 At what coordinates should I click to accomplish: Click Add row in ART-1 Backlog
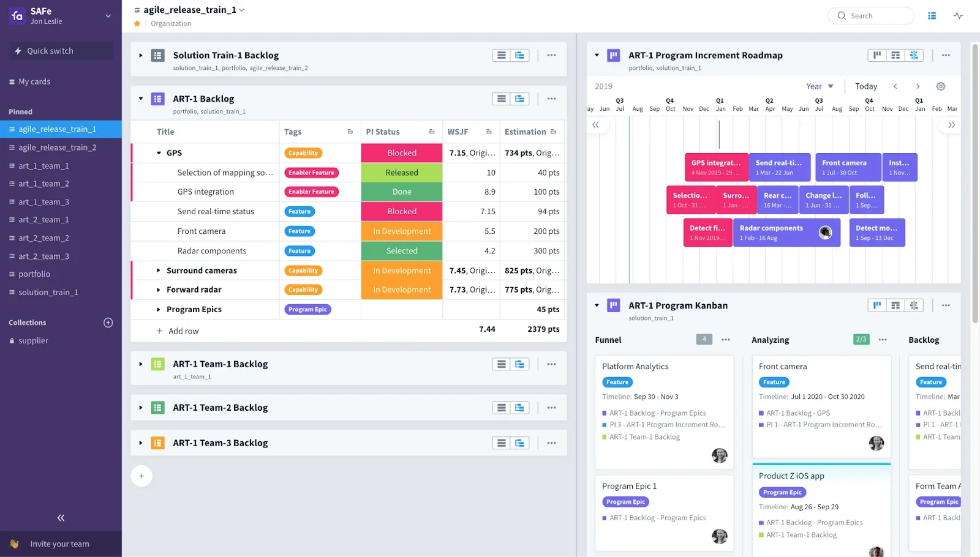[178, 331]
